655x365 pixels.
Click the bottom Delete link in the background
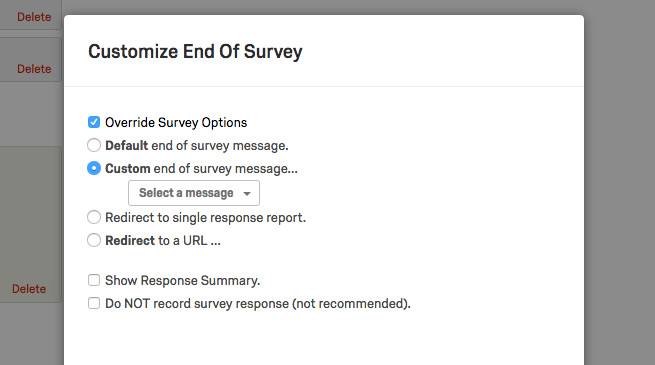click(x=29, y=289)
